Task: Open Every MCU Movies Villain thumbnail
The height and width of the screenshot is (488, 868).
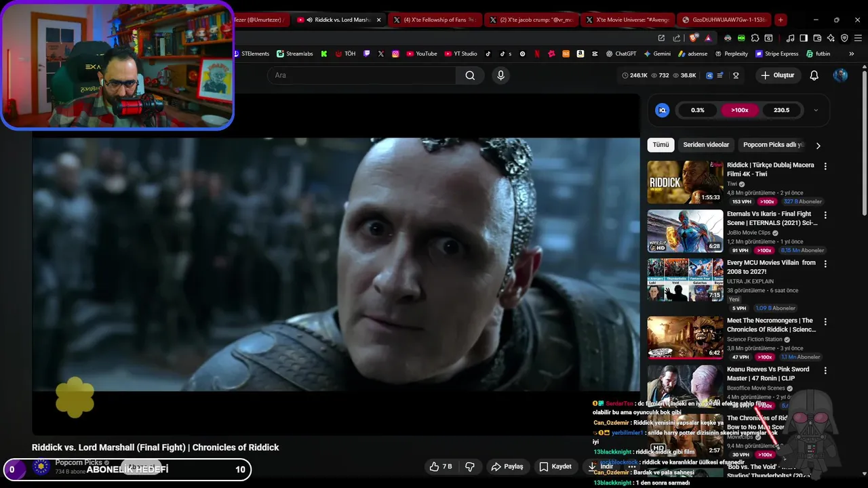Action: [x=685, y=280]
